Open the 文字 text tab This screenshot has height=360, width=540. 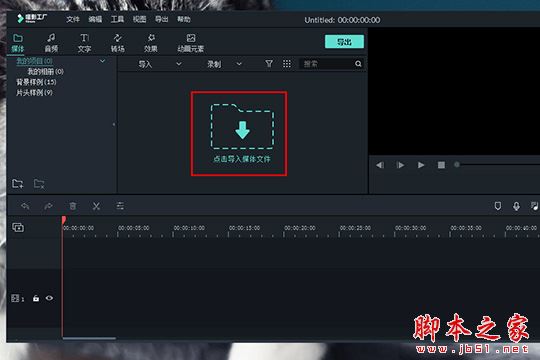click(x=84, y=43)
